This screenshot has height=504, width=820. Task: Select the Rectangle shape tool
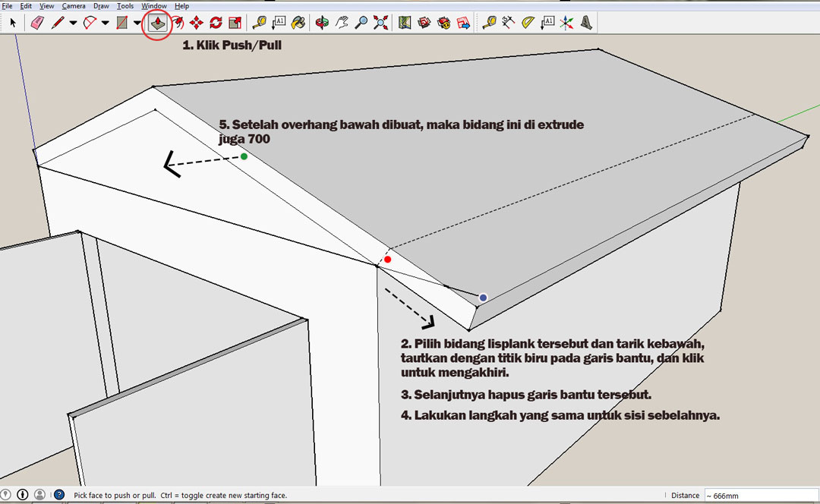click(121, 23)
